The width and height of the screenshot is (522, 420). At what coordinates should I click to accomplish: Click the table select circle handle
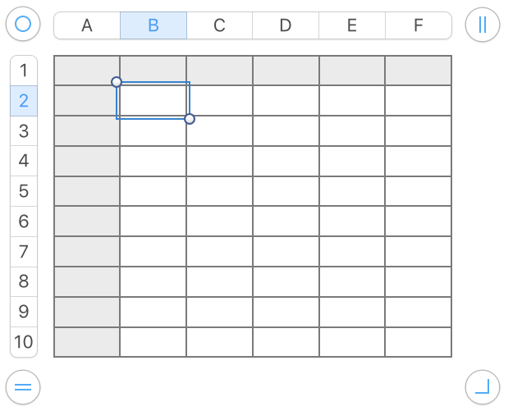[x=23, y=25]
